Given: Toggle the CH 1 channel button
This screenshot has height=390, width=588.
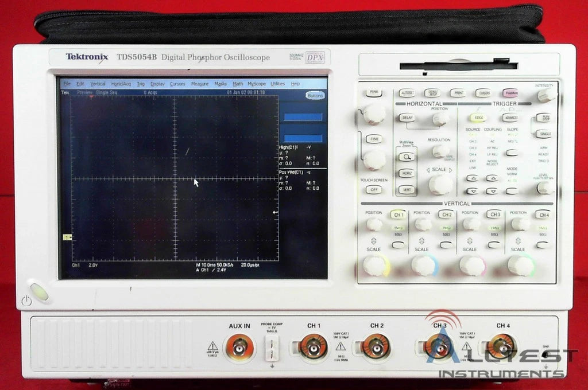Looking at the screenshot, I should (x=399, y=214).
